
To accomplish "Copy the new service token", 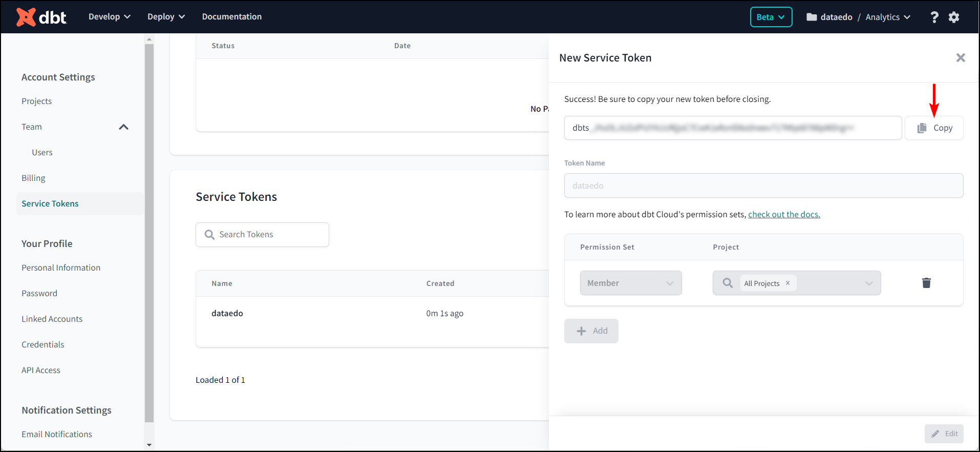I will pos(934,128).
